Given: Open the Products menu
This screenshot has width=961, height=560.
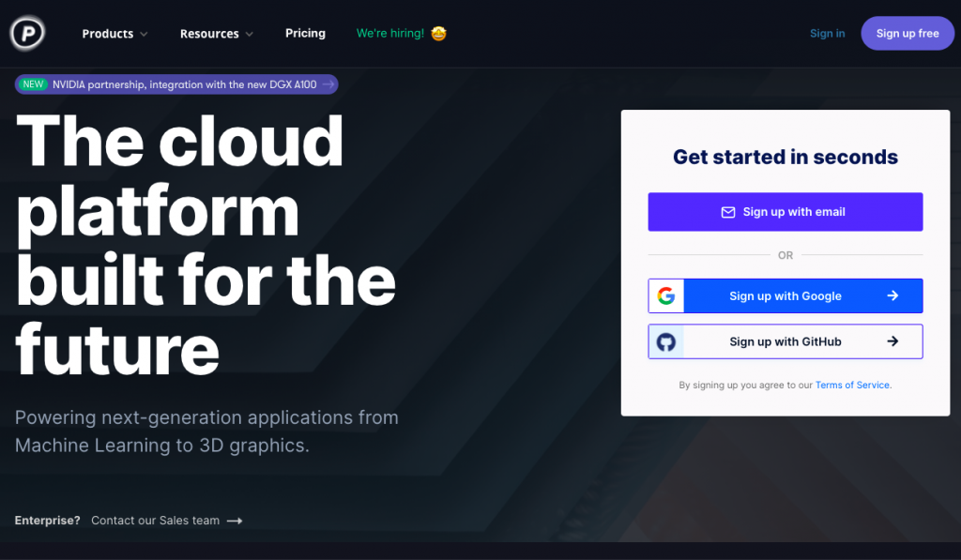Looking at the screenshot, I should (x=108, y=34).
